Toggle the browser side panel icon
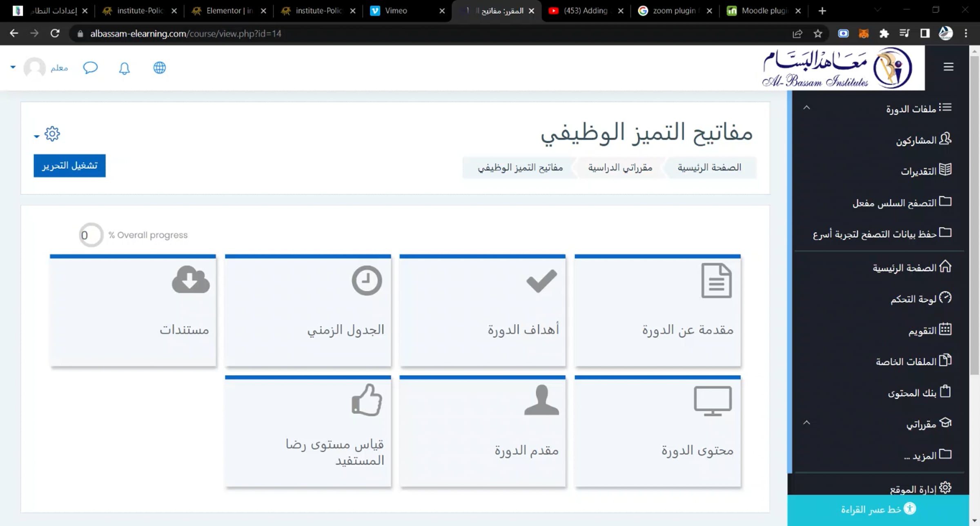 (925, 34)
